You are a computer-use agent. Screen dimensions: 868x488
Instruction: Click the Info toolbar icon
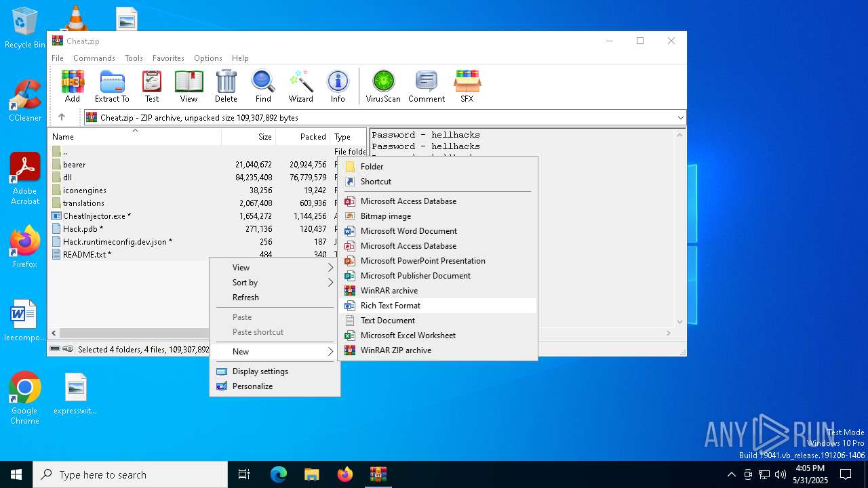[338, 86]
